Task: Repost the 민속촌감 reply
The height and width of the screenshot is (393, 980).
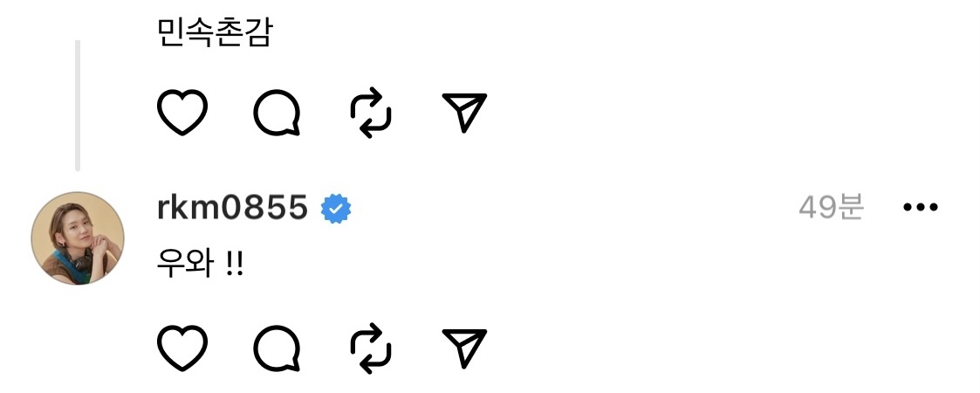Action: click(371, 114)
